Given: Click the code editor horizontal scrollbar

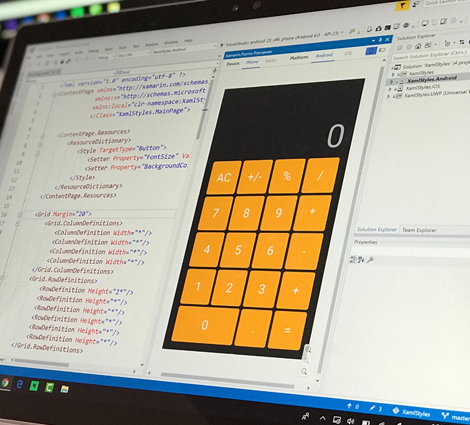Looking at the screenshot, I should click(41, 362).
